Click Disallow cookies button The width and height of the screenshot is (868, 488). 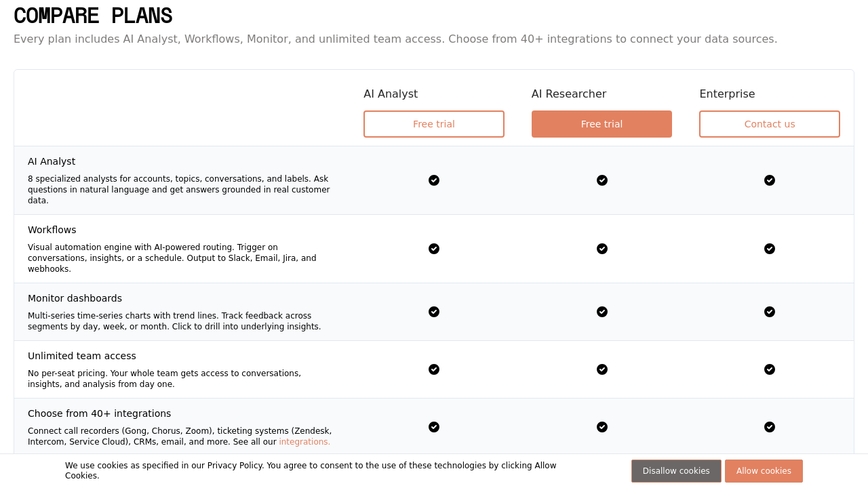[676, 471]
